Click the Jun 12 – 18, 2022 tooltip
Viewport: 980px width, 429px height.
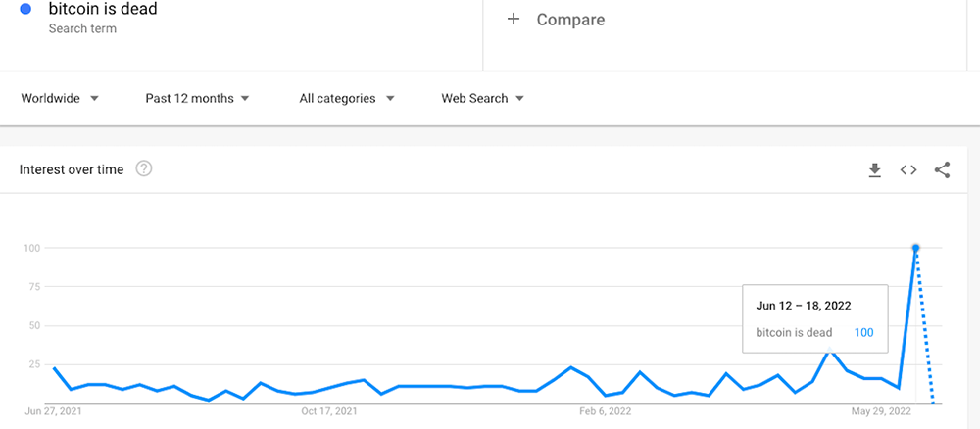[x=815, y=318]
